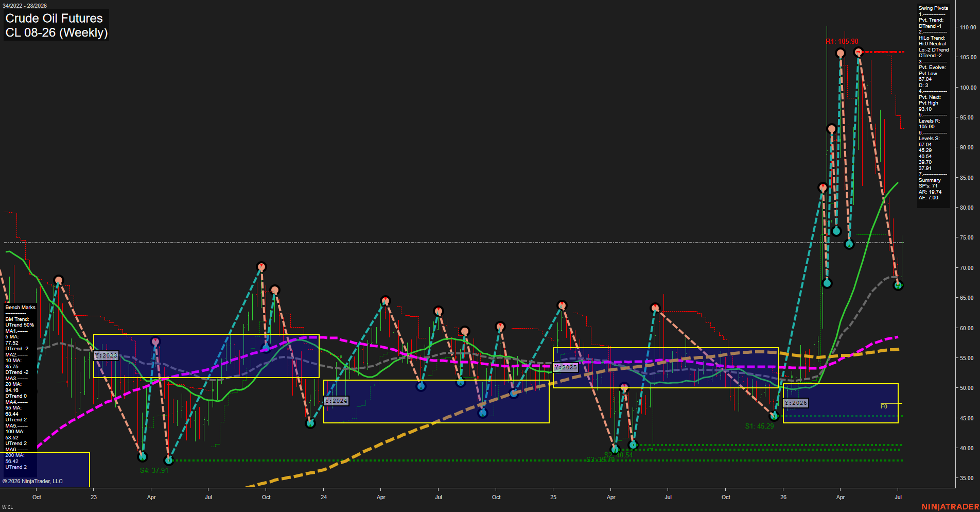Click the Hi:0 Neutral entry

932,44
